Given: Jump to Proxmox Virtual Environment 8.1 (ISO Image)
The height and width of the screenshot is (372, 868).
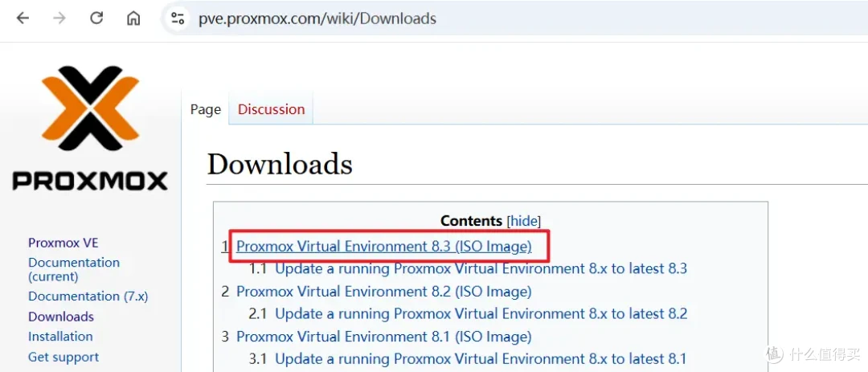Looking at the screenshot, I should coord(383,337).
